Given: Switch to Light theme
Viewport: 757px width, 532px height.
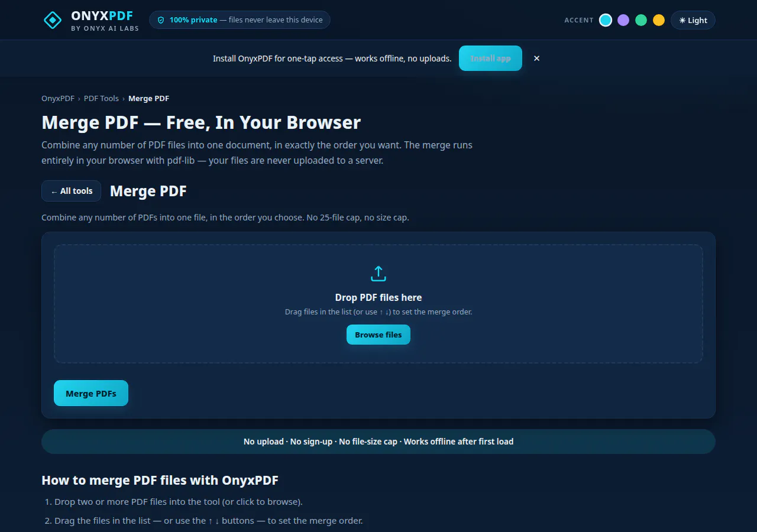Looking at the screenshot, I should click(x=693, y=20).
